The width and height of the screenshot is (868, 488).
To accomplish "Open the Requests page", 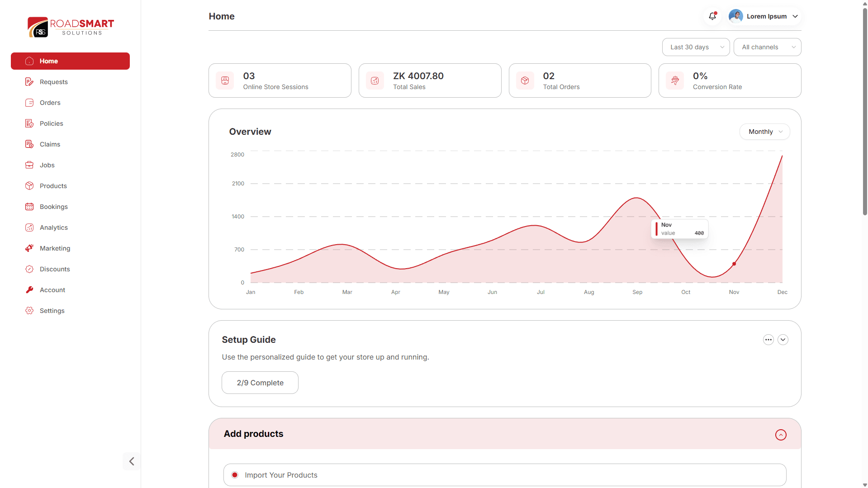I will pos(53,82).
